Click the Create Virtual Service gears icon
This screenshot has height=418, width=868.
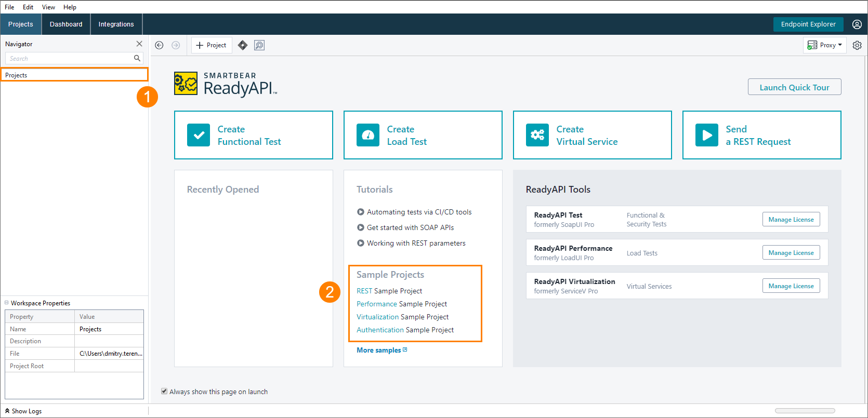(537, 135)
